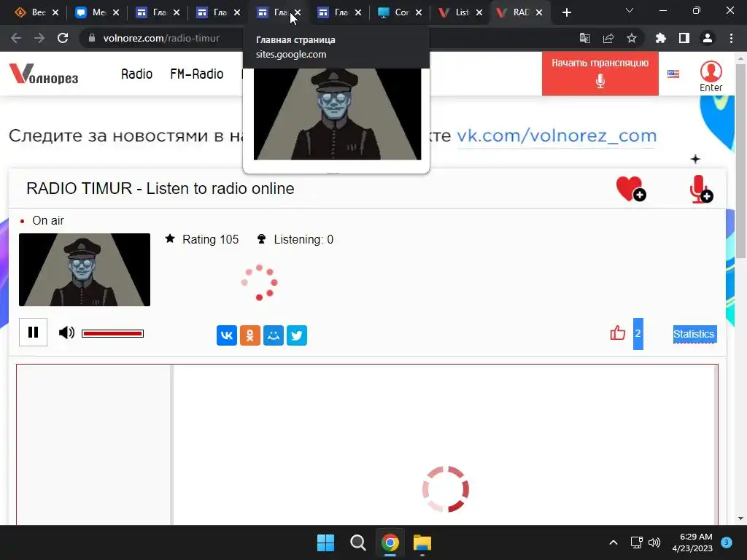Click the like count 2
This screenshot has height=560, width=747.
click(638, 333)
